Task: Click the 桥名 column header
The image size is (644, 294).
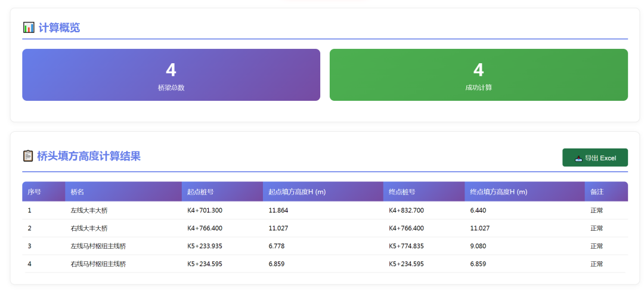Action: pyautogui.click(x=123, y=192)
